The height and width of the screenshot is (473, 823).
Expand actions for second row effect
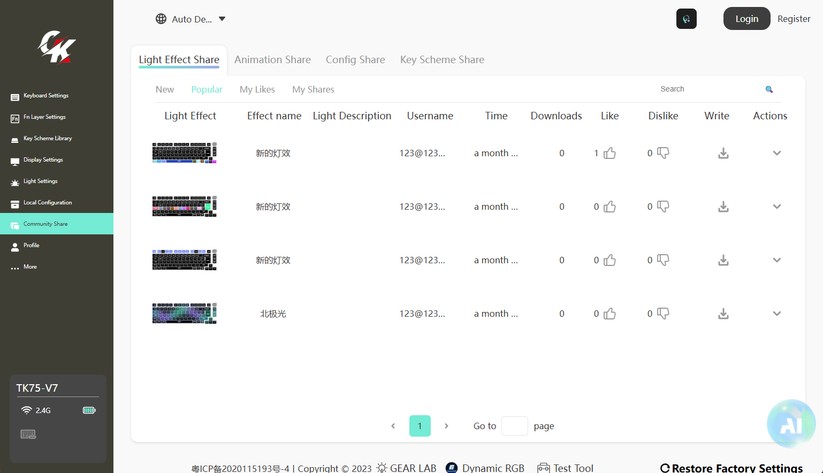[777, 207]
